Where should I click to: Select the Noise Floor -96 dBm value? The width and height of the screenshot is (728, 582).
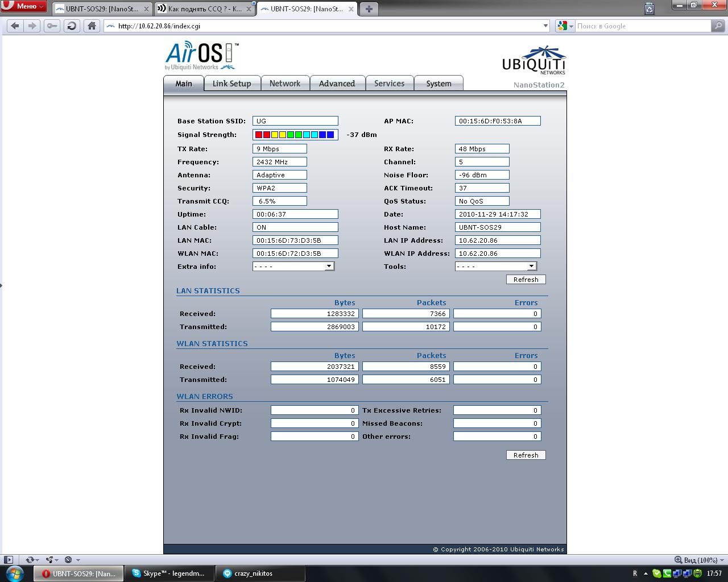click(x=482, y=175)
